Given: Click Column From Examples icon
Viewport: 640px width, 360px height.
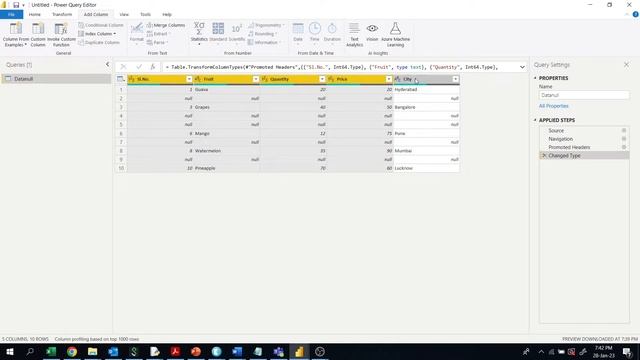Looking at the screenshot, I should click(x=16, y=29).
